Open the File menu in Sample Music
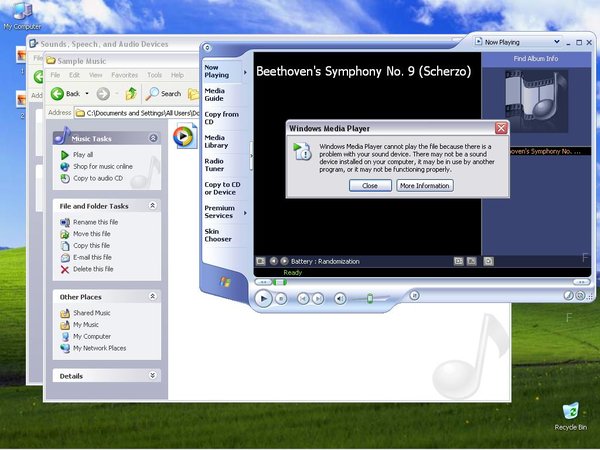The image size is (600, 450). (x=55, y=75)
